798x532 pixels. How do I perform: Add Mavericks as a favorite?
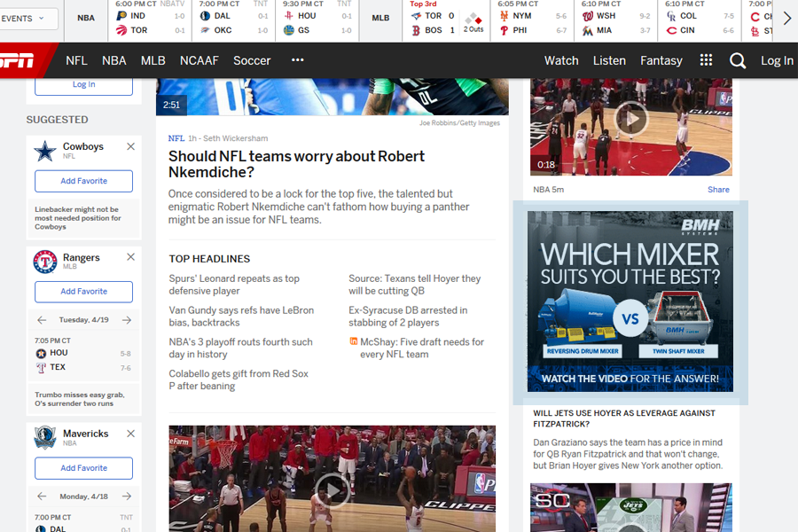(x=83, y=468)
